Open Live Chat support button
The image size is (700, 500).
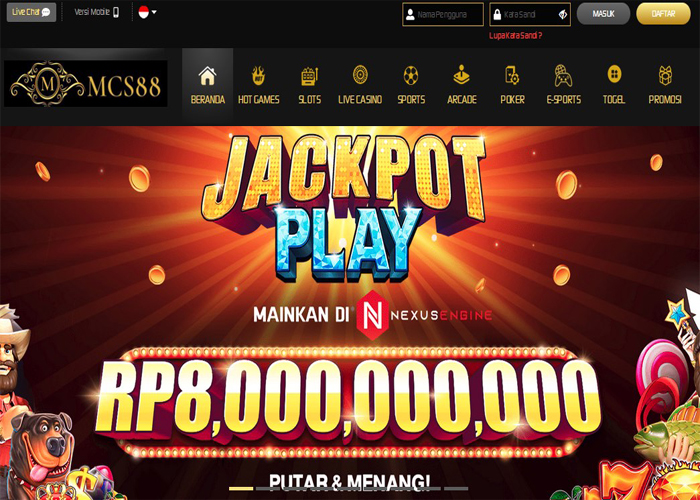(x=31, y=12)
